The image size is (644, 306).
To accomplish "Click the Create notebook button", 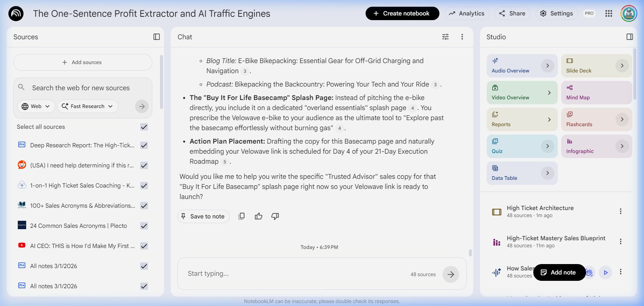I will click(402, 13).
